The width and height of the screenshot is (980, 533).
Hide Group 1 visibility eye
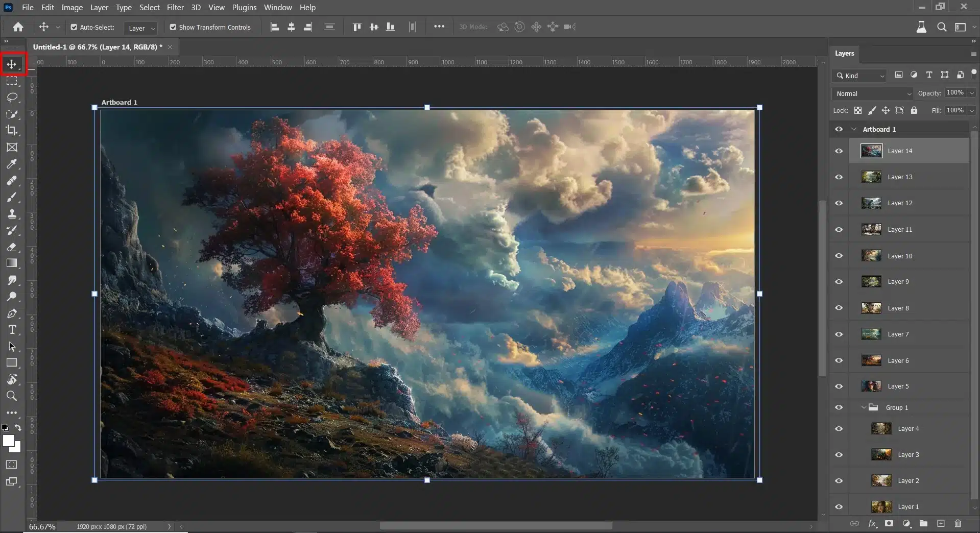(839, 407)
